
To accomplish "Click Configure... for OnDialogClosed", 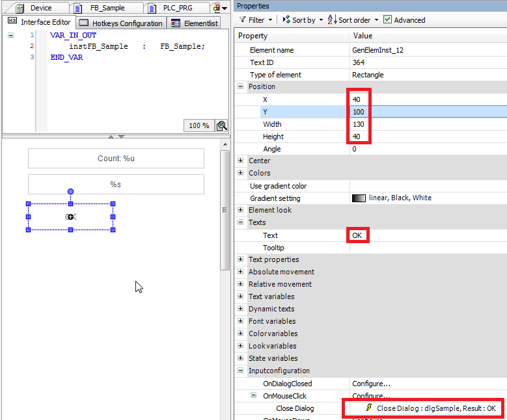I will (371, 384).
